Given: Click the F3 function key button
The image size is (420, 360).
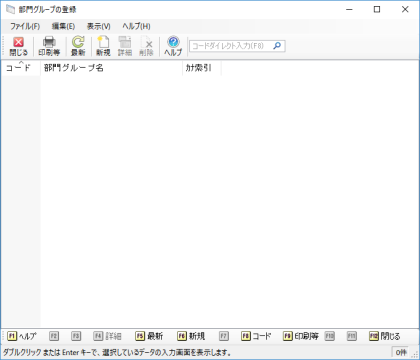Looking at the screenshot, I should click(76, 336).
